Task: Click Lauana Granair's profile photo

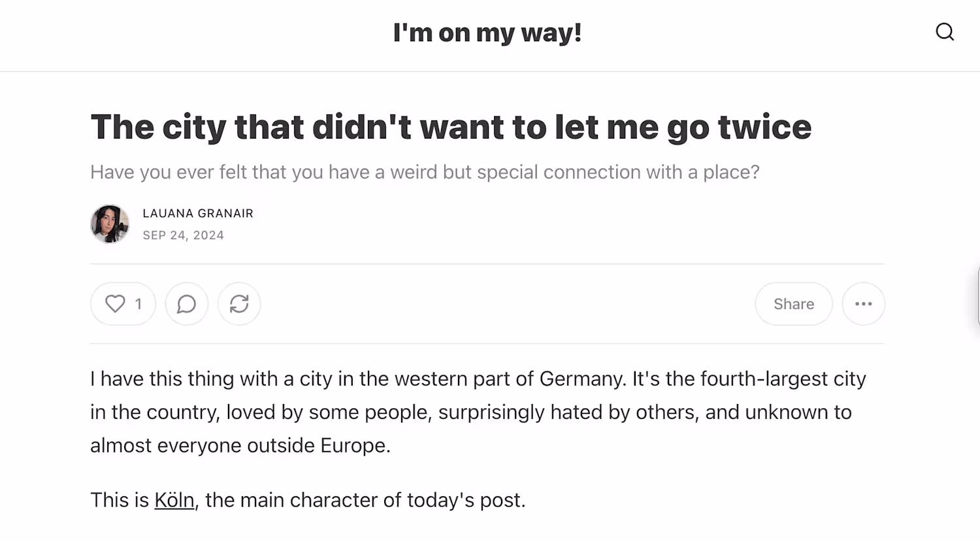Action: [x=110, y=224]
